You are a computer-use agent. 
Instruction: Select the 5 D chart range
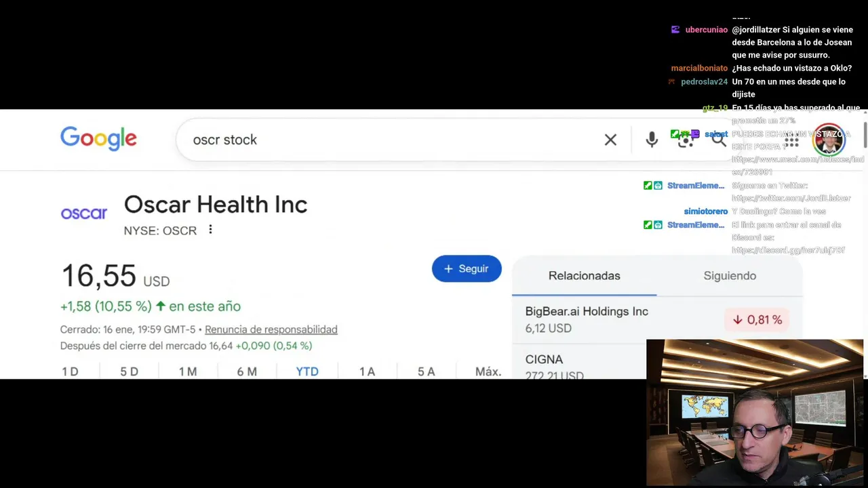(x=129, y=371)
